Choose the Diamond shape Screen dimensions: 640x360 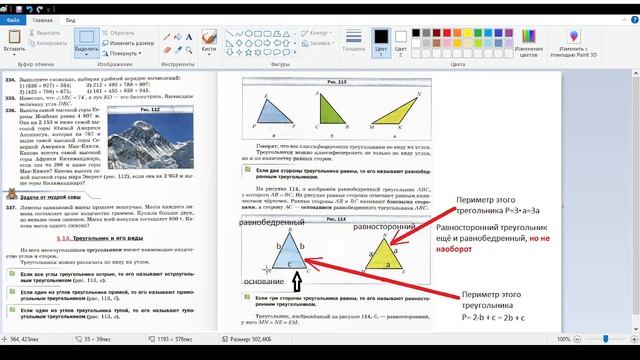(x=239, y=43)
